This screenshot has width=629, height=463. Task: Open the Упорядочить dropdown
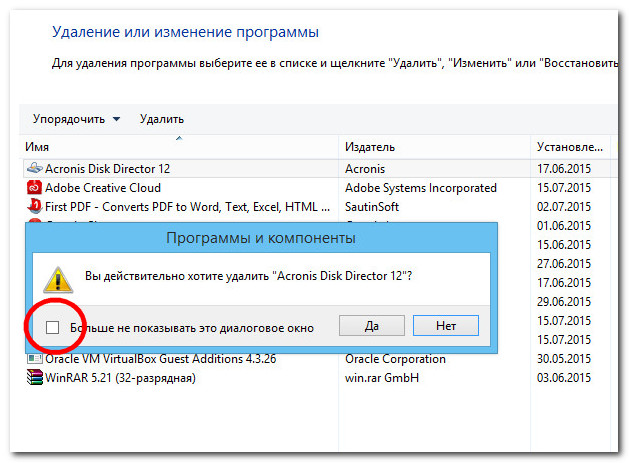76,119
